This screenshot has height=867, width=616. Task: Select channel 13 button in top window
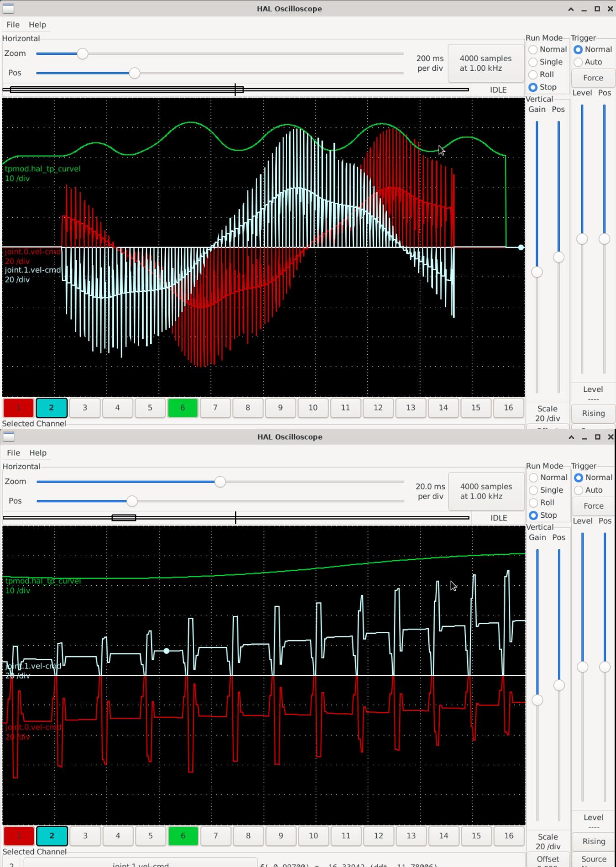pyautogui.click(x=411, y=408)
